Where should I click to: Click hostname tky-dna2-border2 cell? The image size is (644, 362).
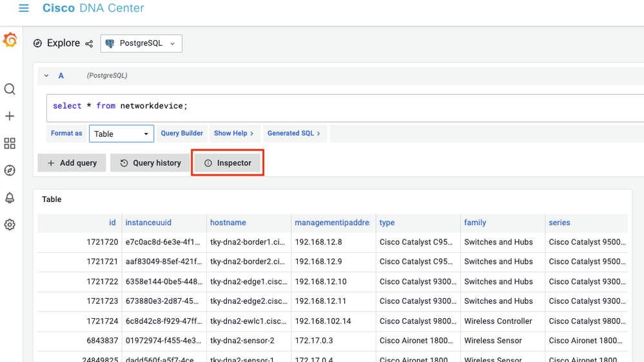(x=249, y=262)
